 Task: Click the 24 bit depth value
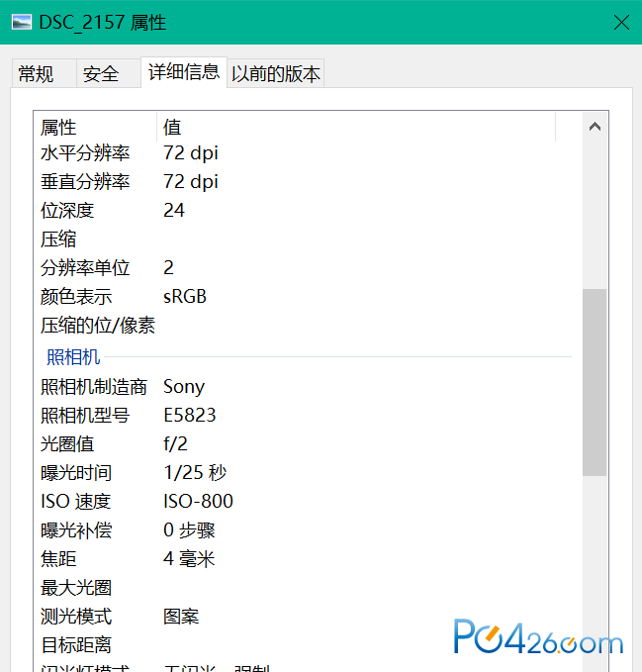[174, 211]
